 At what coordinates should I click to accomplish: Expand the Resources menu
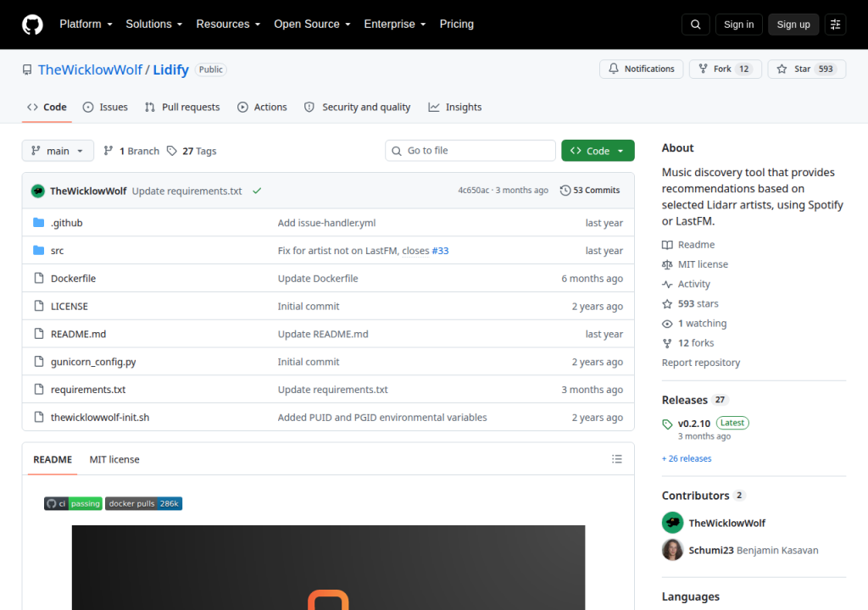click(228, 25)
